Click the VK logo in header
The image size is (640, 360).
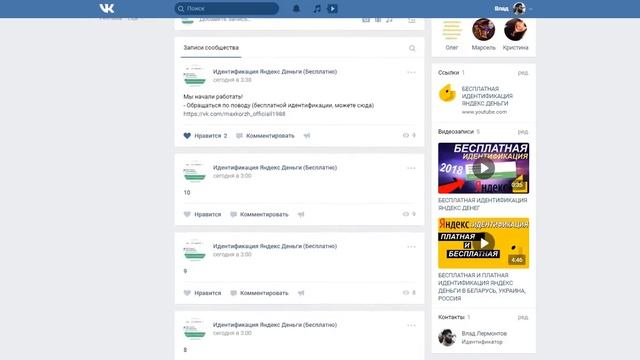click(x=107, y=8)
